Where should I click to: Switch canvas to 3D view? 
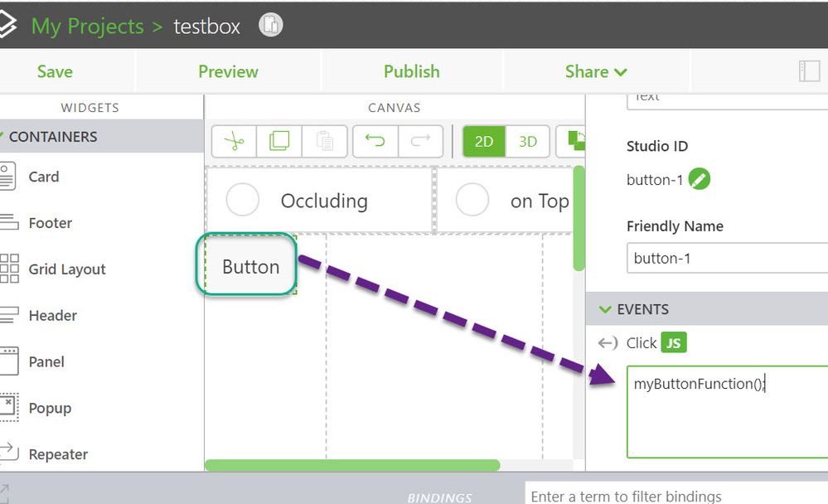tap(528, 142)
